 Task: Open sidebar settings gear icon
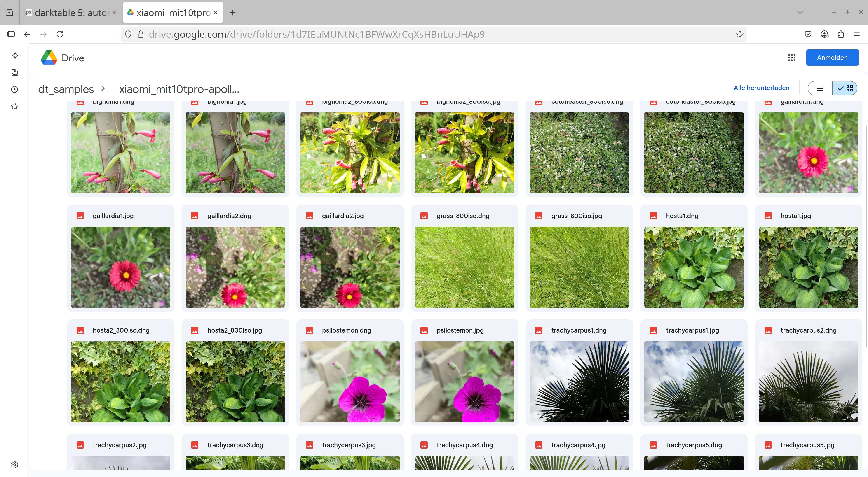(14, 465)
